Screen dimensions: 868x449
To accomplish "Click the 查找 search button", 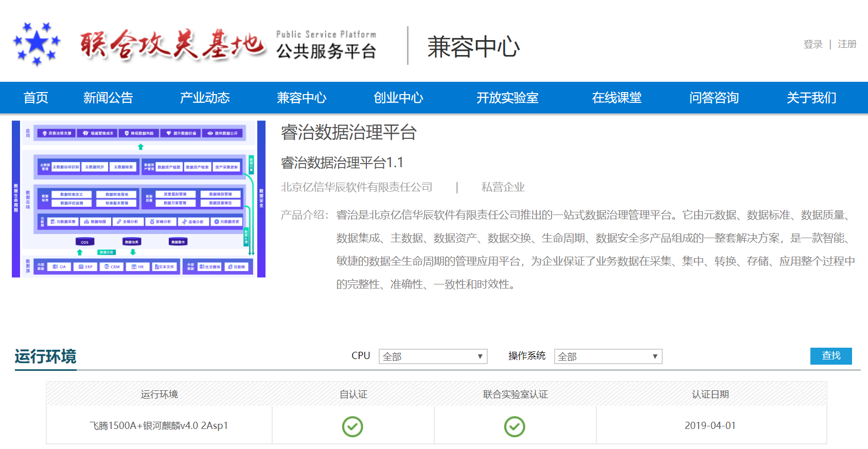I will (831, 356).
